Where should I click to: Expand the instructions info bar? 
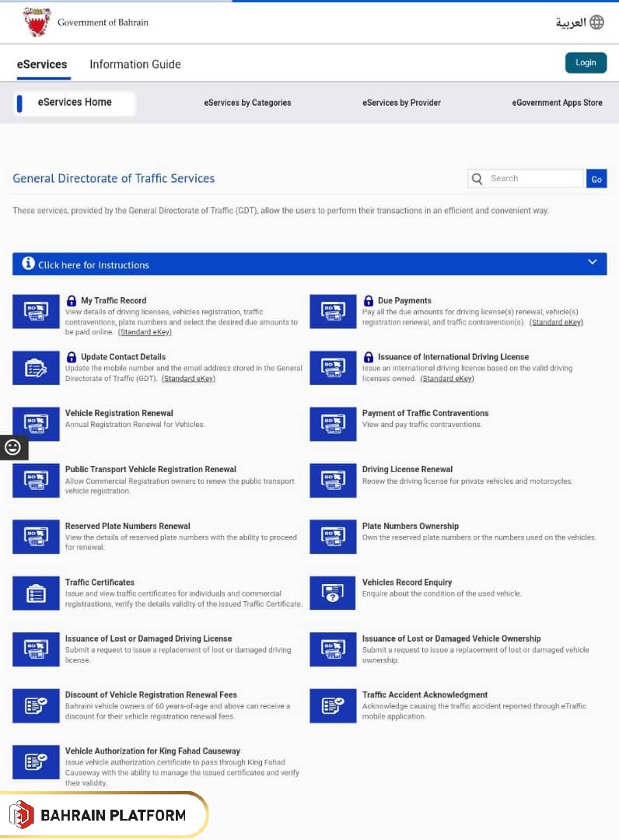[93, 264]
